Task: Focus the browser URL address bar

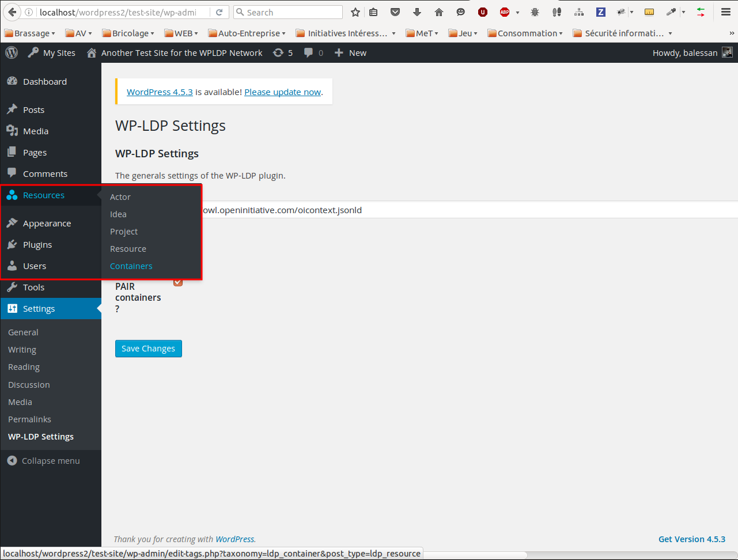Action: coord(117,12)
